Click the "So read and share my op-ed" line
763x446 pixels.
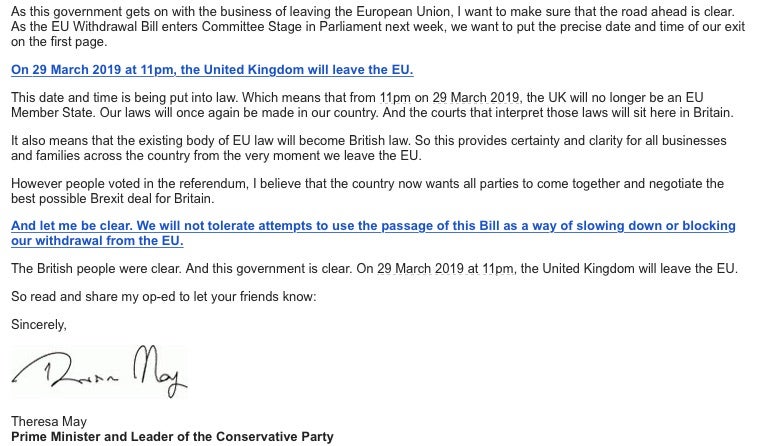(x=164, y=296)
